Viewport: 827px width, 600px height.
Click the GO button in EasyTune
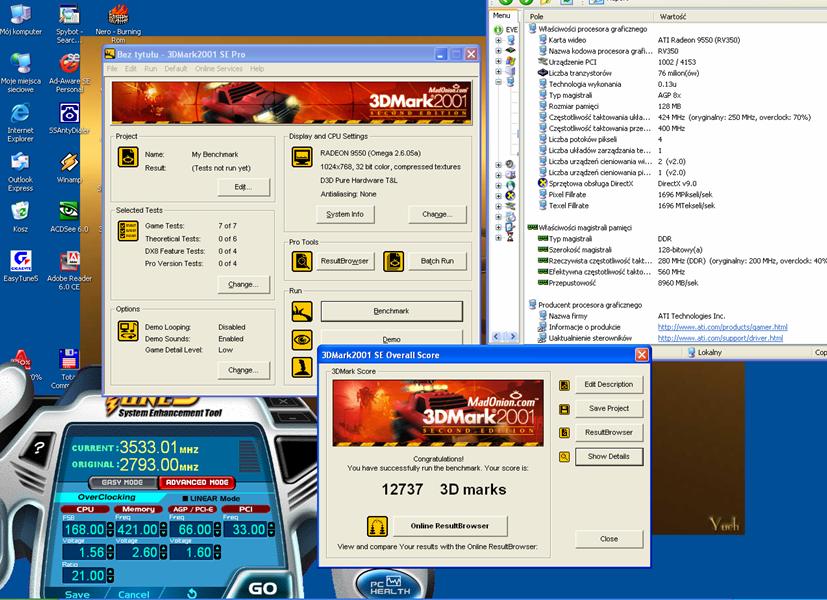(262, 588)
